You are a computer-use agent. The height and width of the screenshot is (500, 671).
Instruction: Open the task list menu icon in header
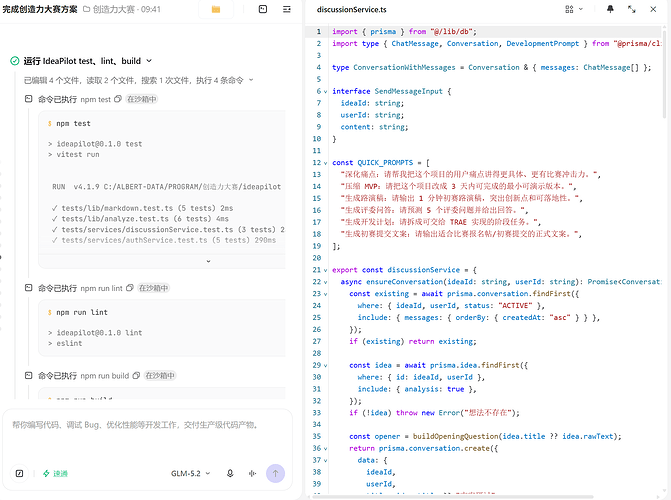(287, 9)
